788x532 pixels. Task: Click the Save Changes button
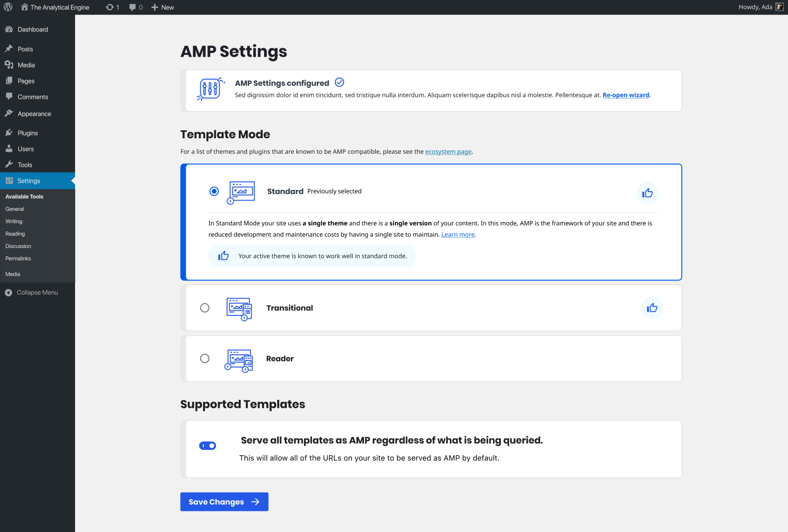click(224, 502)
